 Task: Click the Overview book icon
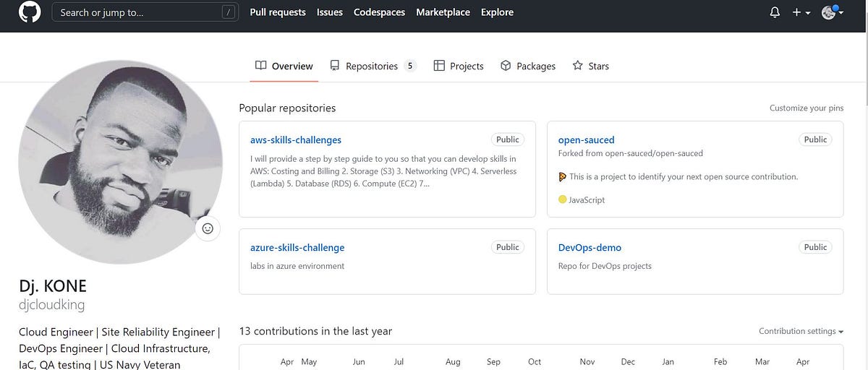coord(261,66)
